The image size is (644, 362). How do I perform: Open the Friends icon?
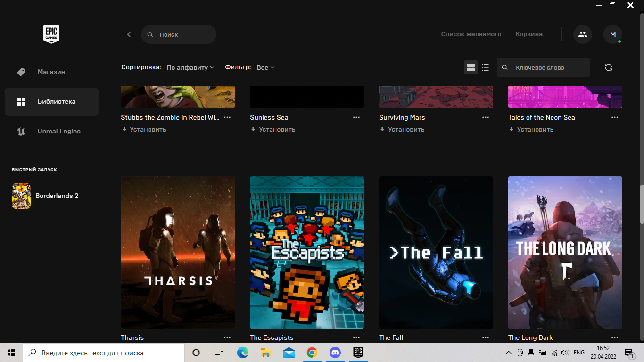583,34
